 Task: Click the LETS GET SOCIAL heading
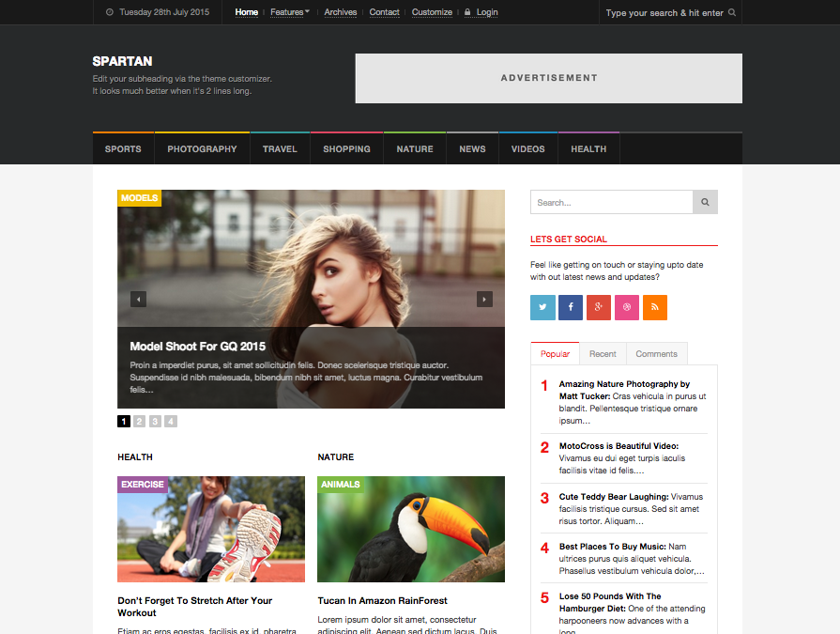(569, 239)
